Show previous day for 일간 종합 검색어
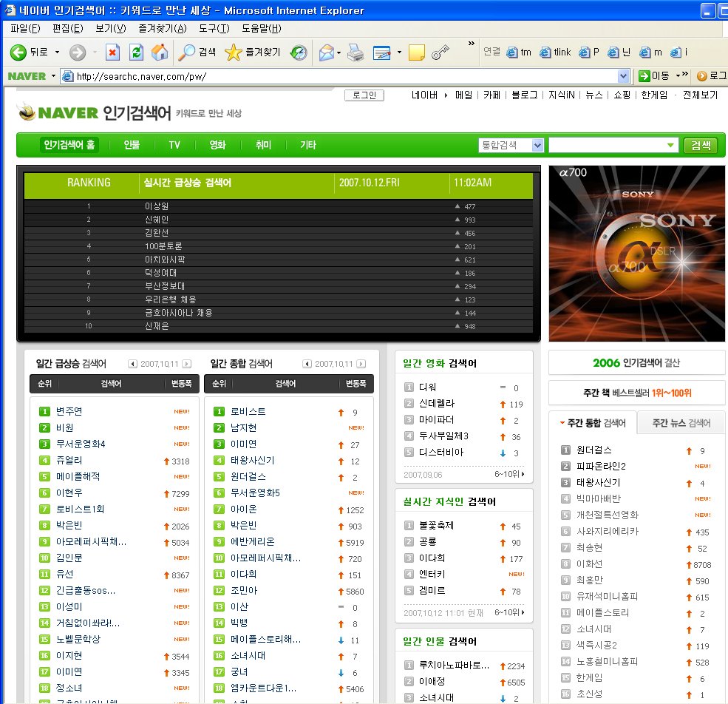This screenshot has height=704, width=728. 307,364
